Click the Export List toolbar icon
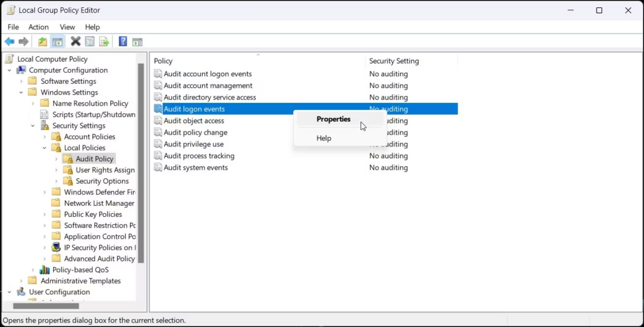Screen dimensions: 644x327 (104, 41)
